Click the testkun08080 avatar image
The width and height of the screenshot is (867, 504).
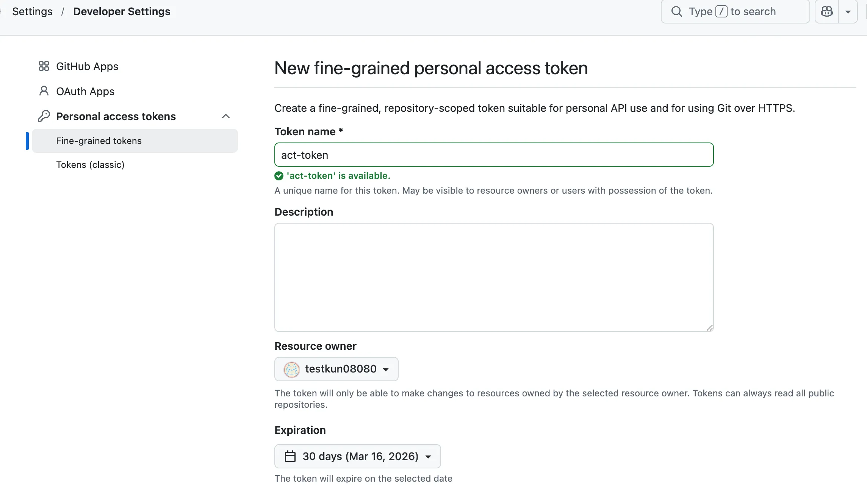point(292,369)
